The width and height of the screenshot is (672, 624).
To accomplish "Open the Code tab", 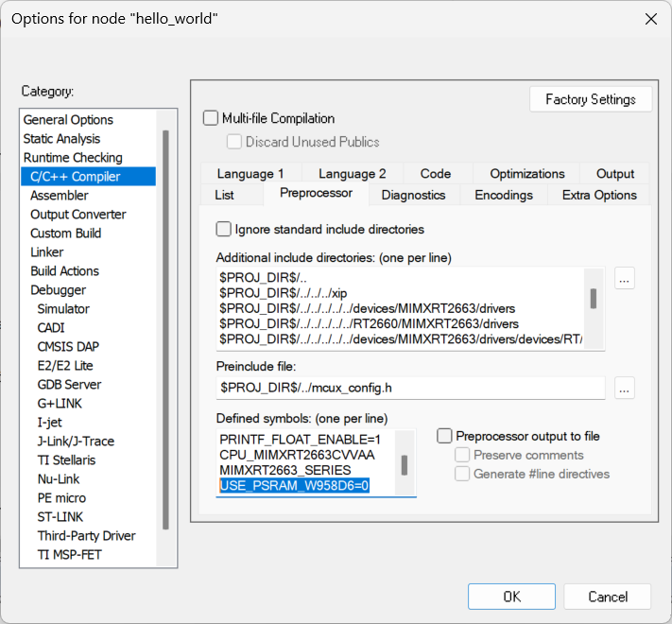I will (x=436, y=174).
